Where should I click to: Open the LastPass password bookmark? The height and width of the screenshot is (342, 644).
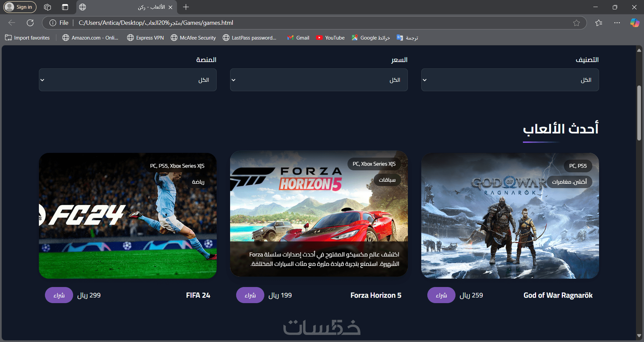pos(249,38)
